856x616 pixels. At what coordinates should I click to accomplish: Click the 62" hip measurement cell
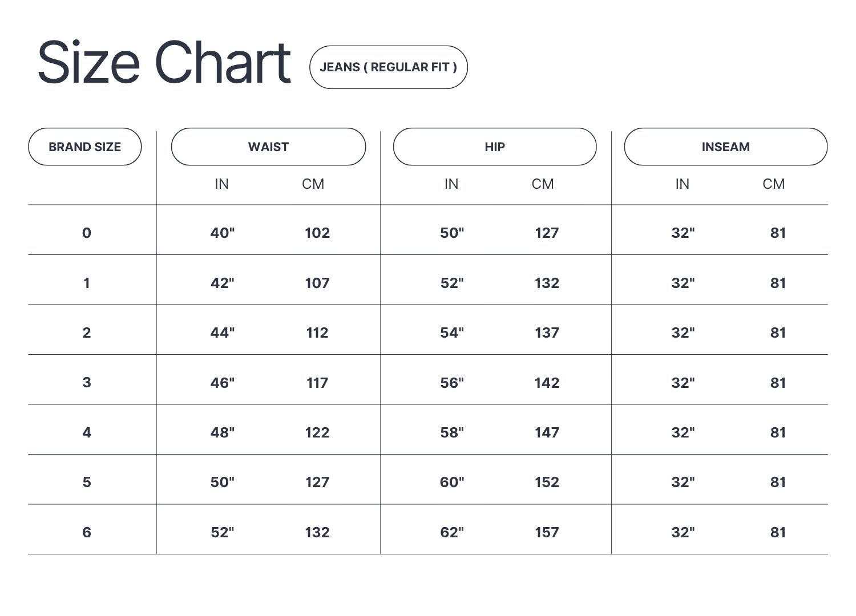452,533
